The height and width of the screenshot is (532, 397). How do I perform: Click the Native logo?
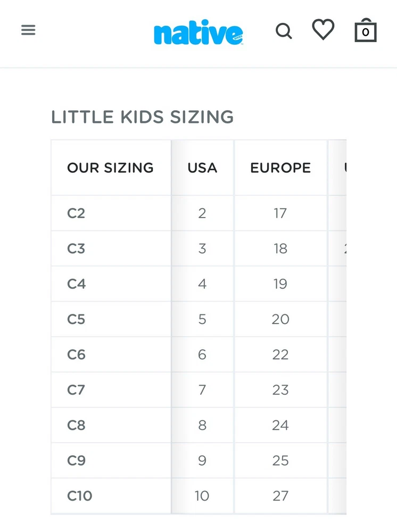point(198,34)
